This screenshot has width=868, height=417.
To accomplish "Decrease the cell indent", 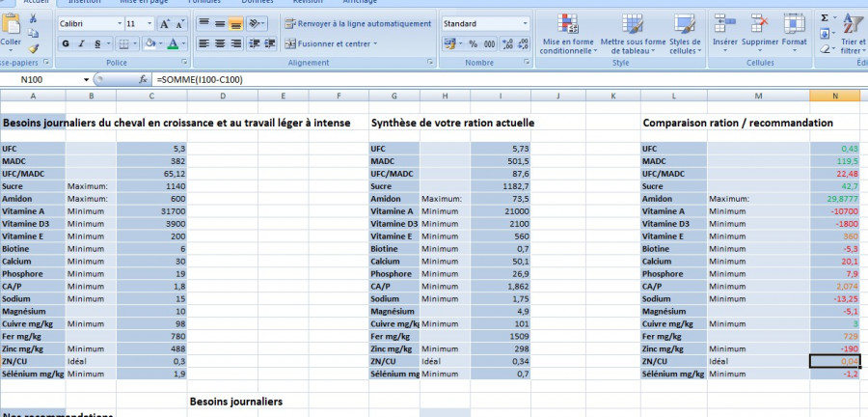I will 254,43.
